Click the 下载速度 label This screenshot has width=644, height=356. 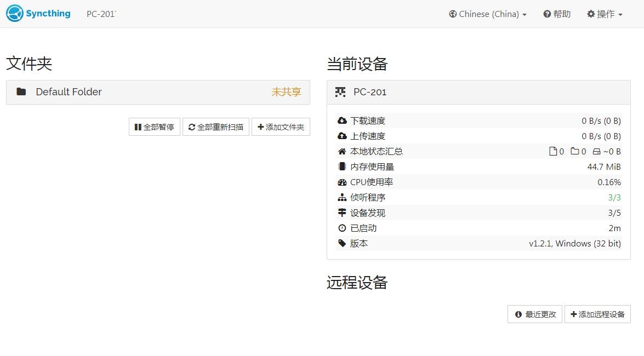[368, 120]
